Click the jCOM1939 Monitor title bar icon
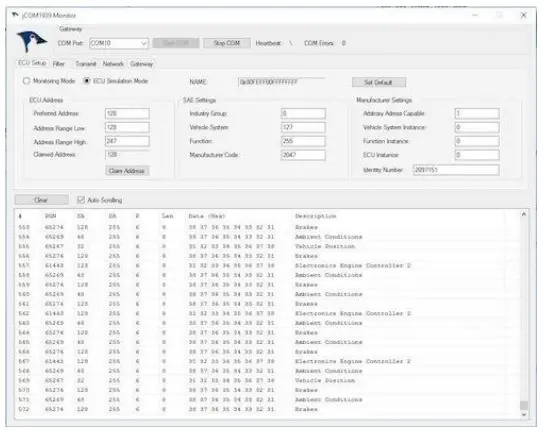The image size is (543, 433). 15,15
